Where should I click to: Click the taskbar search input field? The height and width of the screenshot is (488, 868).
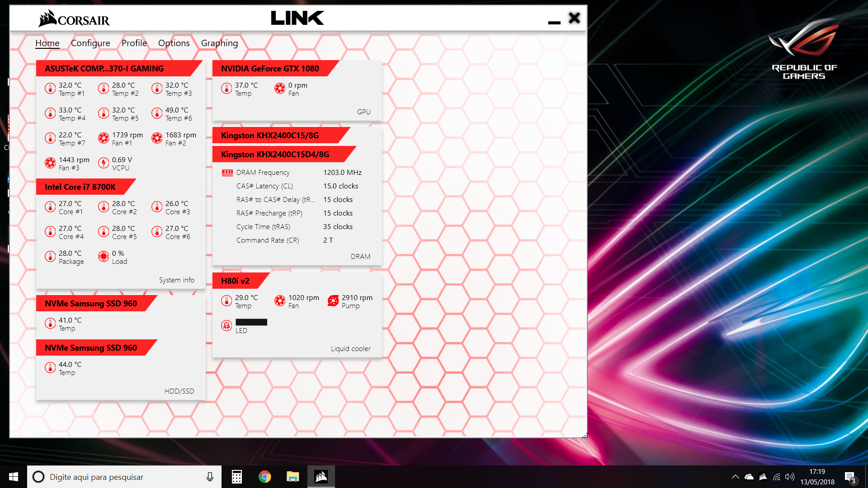122,477
